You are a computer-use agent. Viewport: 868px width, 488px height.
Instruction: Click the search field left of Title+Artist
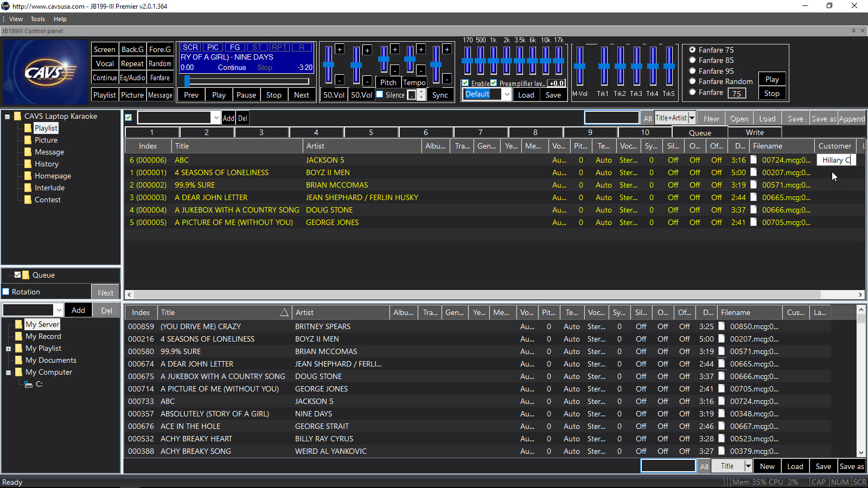pos(611,118)
